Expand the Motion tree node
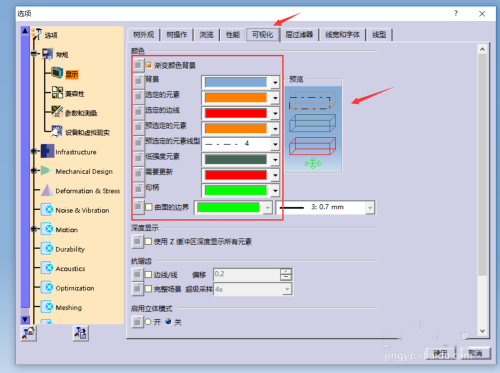Image resolution: width=500 pixels, height=373 pixels. 34,229
